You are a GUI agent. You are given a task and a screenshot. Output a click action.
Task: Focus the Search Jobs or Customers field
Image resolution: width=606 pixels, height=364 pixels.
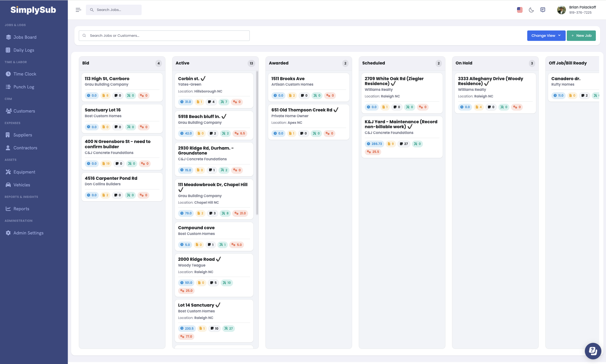pos(164,36)
